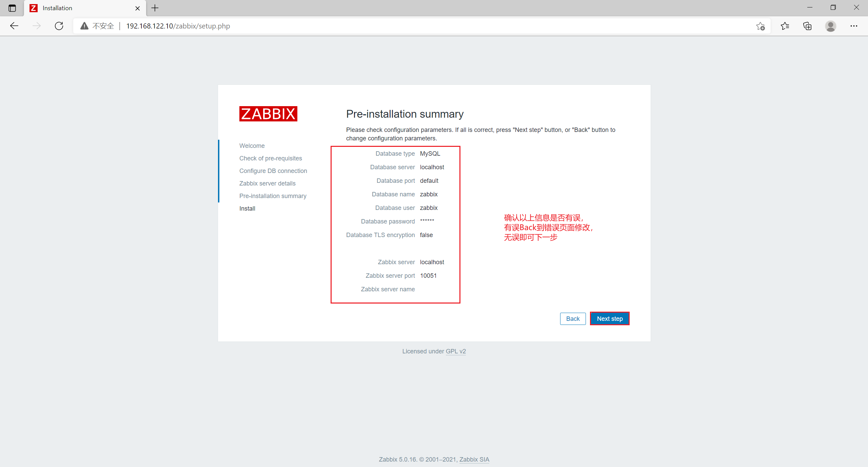The height and width of the screenshot is (467, 868).
Task: Click the MySQL database type value
Action: 430,154
